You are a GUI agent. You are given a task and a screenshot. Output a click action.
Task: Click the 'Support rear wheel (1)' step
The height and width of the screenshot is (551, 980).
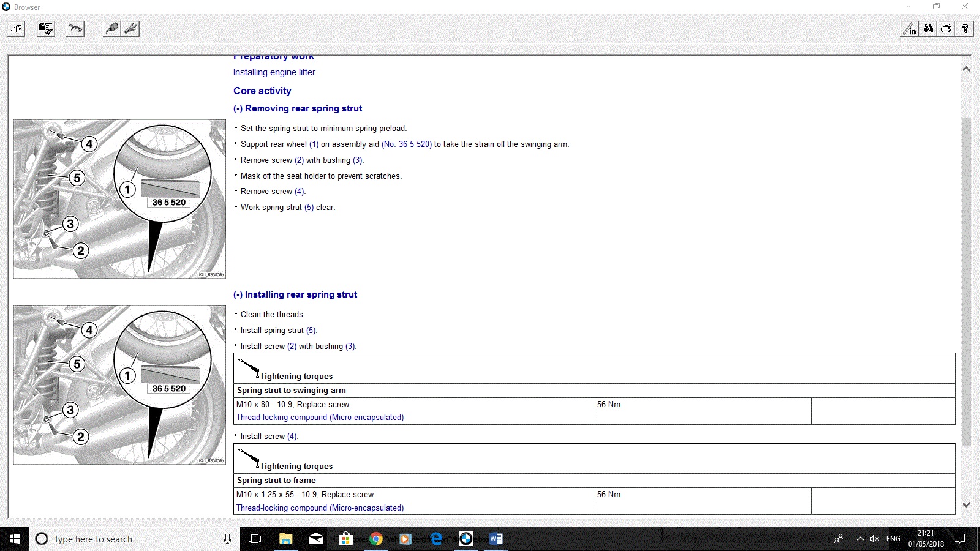click(405, 144)
